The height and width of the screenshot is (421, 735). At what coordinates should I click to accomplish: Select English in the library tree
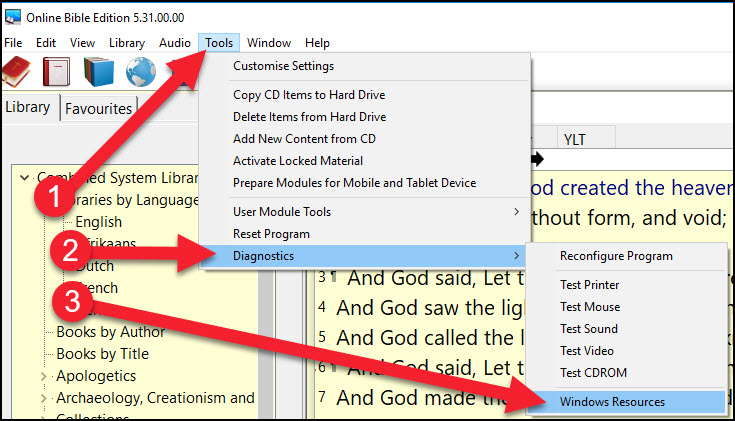[98, 222]
